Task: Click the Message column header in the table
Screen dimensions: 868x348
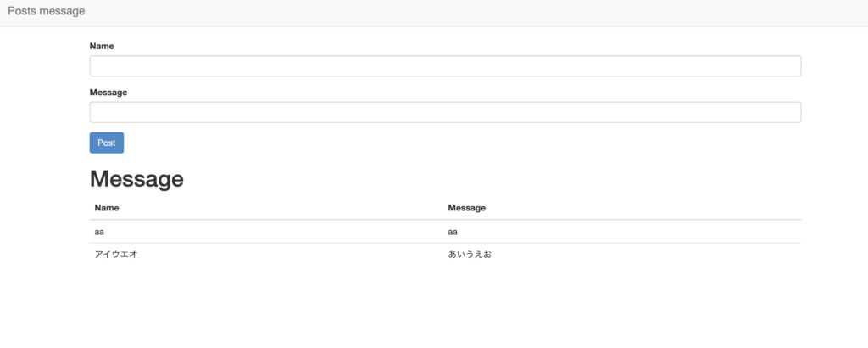Action: pyautogui.click(x=467, y=208)
